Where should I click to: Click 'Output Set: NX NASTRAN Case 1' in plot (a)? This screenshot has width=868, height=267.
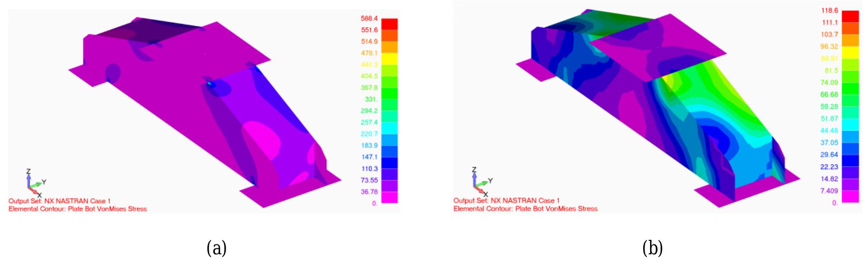click(x=59, y=201)
